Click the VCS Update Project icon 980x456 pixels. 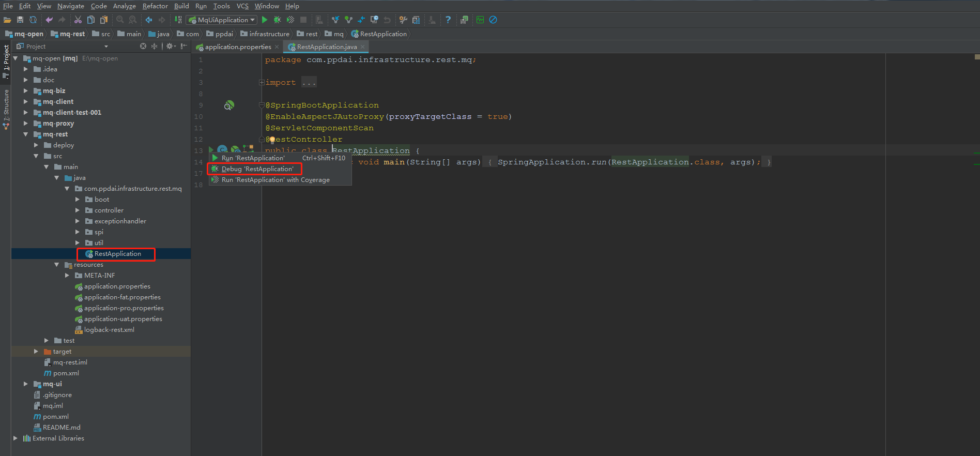(x=335, y=20)
